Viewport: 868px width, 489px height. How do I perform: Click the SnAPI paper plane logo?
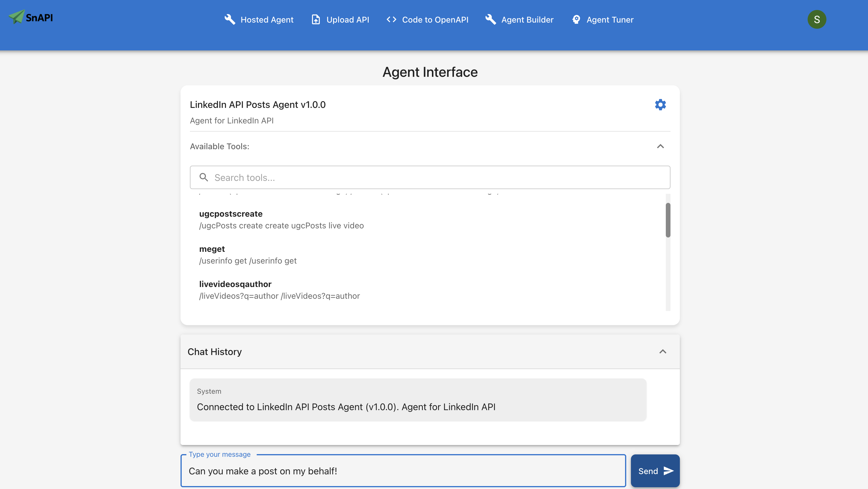click(17, 17)
